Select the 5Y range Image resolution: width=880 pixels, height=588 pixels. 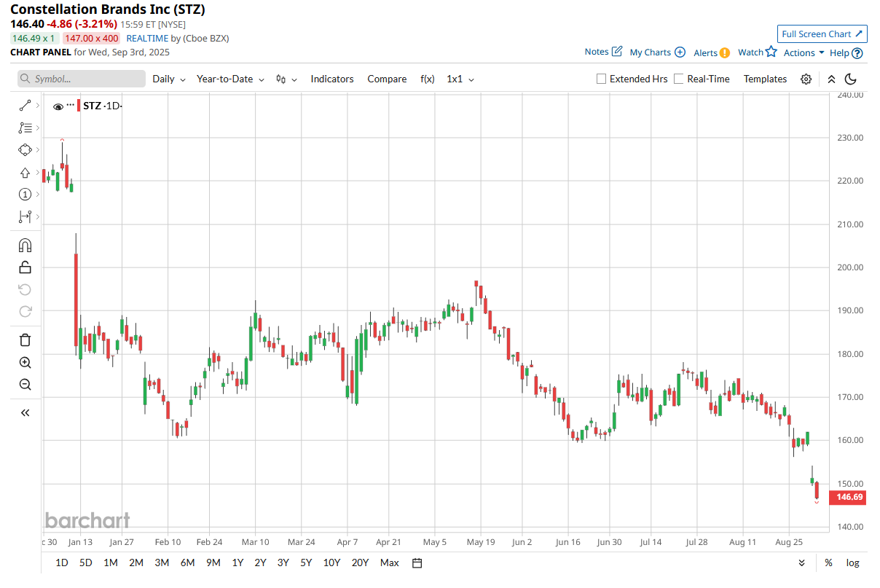pos(306,562)
